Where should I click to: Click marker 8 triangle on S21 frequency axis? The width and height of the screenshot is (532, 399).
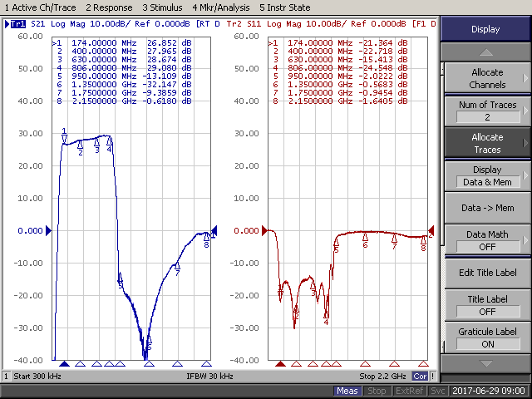coord(207,364)
